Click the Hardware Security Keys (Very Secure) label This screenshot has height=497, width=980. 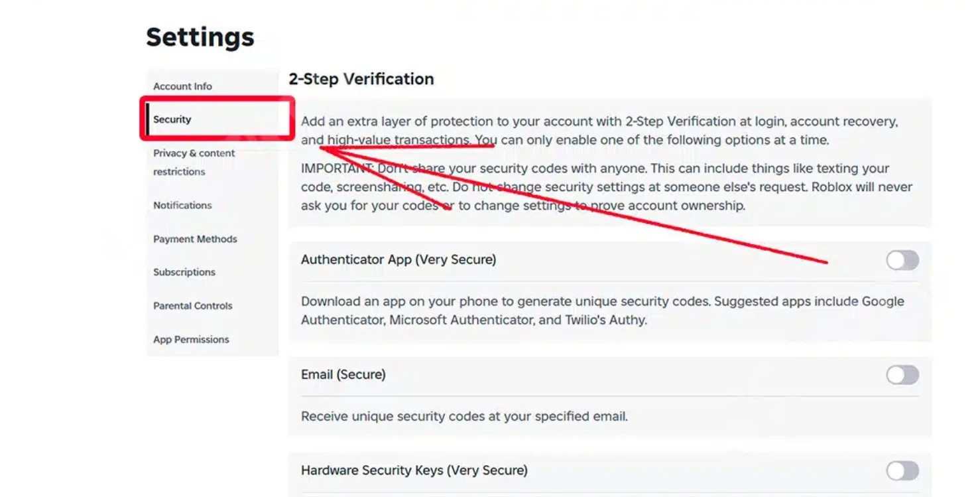(x=414, y=470)
